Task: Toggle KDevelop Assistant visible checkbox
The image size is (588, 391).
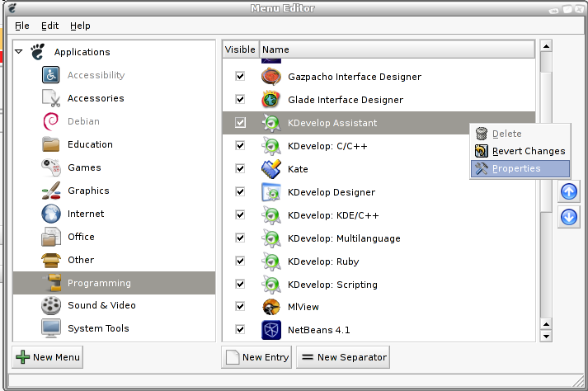Action: click(240, 122)
